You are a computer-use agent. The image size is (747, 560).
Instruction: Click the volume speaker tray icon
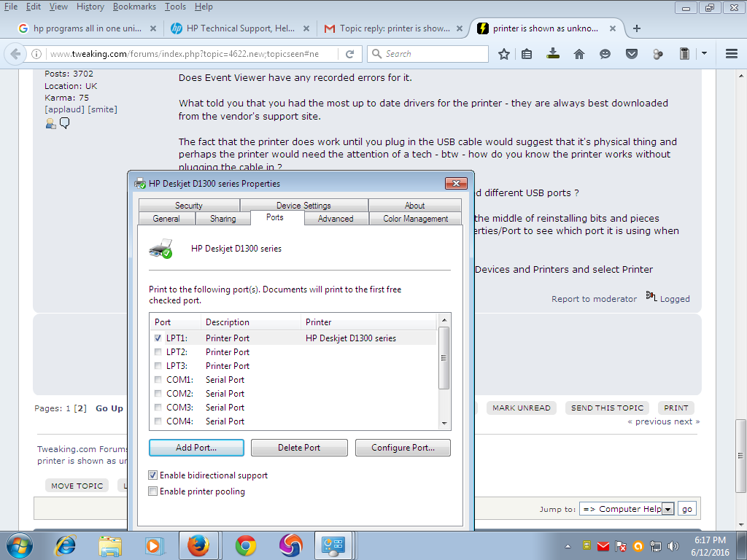click(x=673, y=546)
